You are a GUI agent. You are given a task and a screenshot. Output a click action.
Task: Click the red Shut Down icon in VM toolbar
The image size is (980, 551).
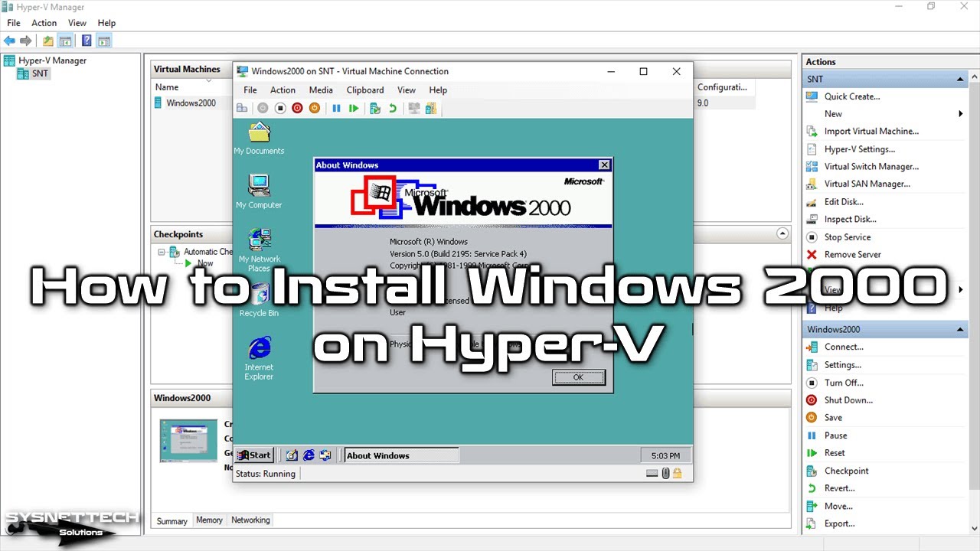tap(297, 109)
